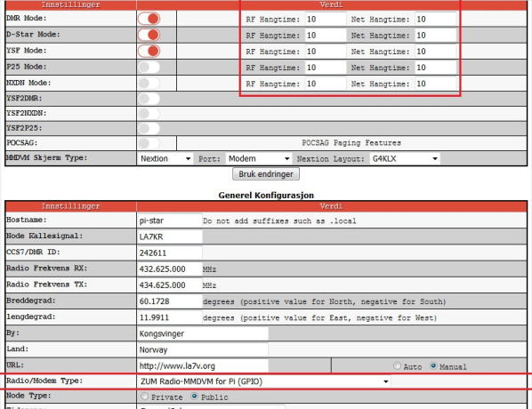
Task: Enable the POCSAG switch
Action: pyautogui.click(x=149, y=143)
